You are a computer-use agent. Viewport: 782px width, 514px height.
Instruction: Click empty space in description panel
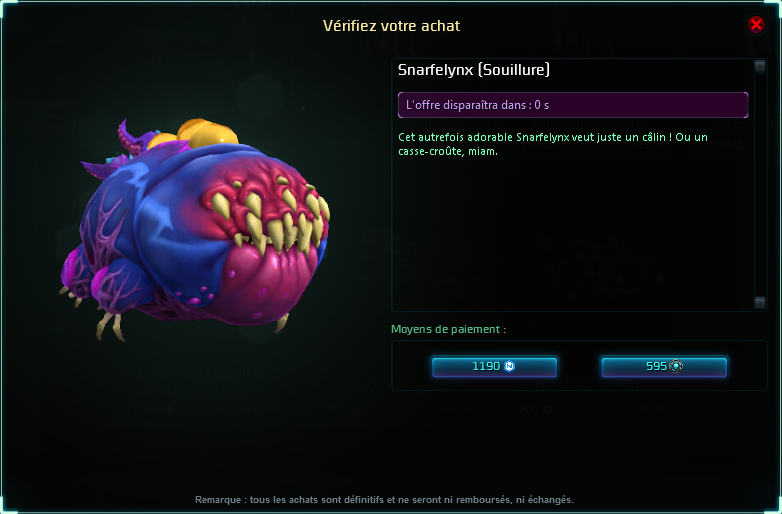(x=573, y=234)
